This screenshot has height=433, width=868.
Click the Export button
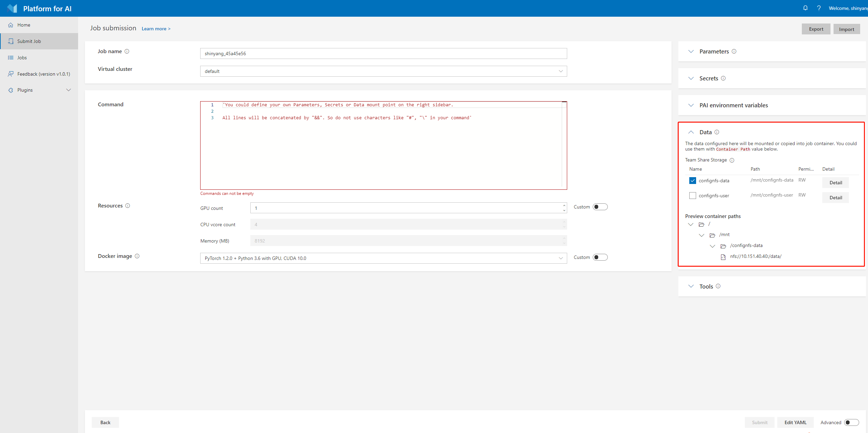click(815, 29)
